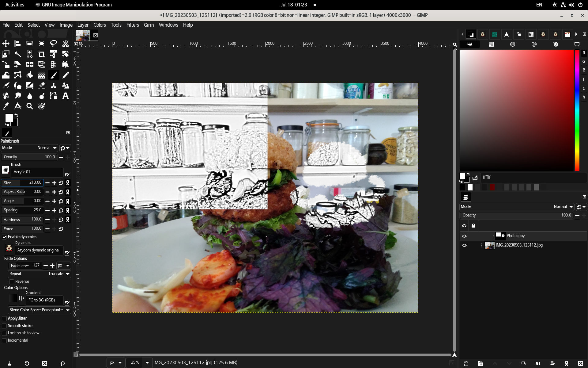Click the Foreground color swatch

pyautogui.click(x=9, y=118)
